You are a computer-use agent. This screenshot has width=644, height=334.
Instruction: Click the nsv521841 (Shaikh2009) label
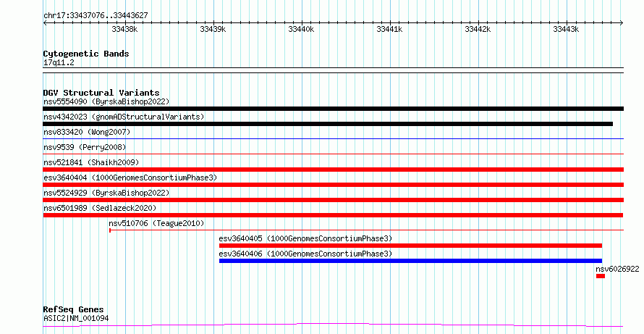(x=91, y=162)
